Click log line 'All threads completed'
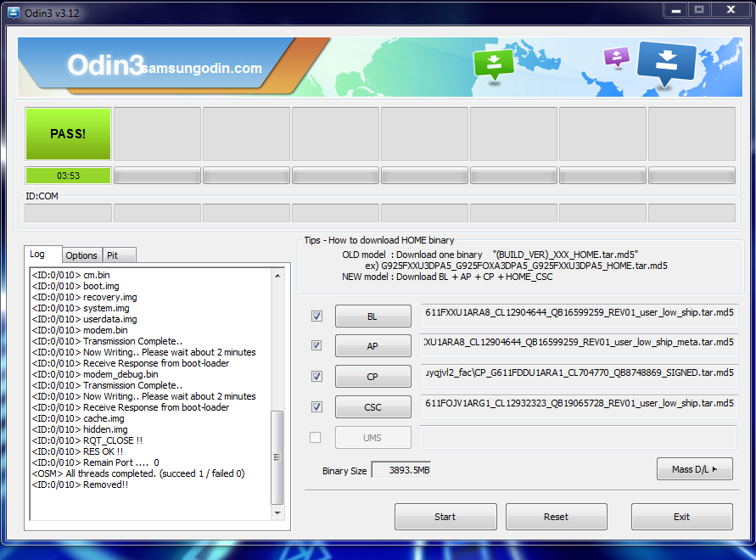Image resolution: width=756 pixels, height=560 pixels. (x=138, y=473)
